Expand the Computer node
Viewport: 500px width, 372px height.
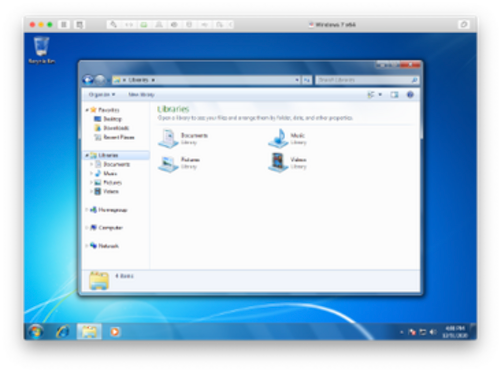[x=87, y=228]
